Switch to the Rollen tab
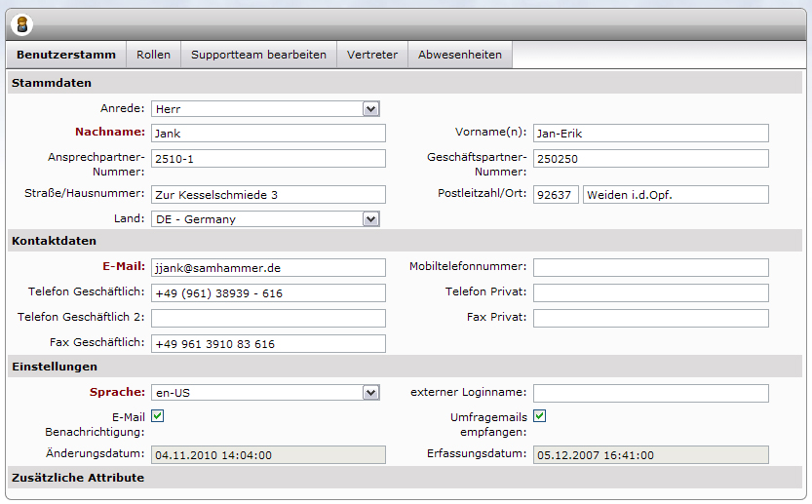The height and width of the screenshot is (504, 812). point(153,55)
